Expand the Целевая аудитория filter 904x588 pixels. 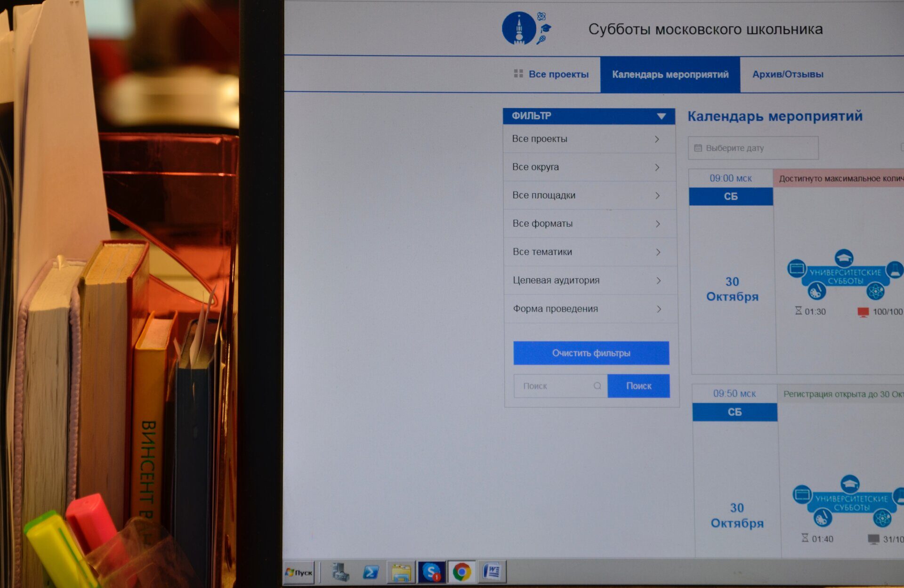(x=590, y=281)
